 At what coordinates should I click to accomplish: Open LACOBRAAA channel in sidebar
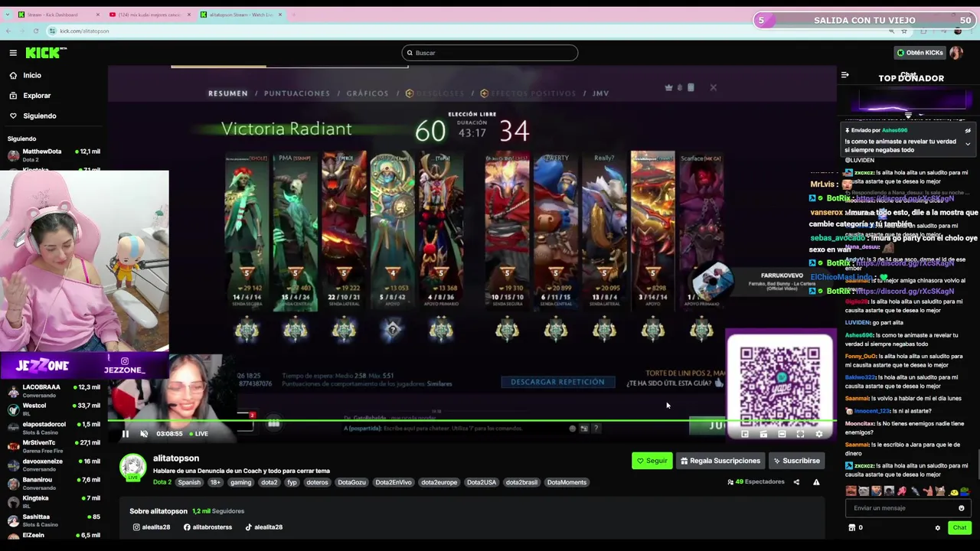point(52,390)
